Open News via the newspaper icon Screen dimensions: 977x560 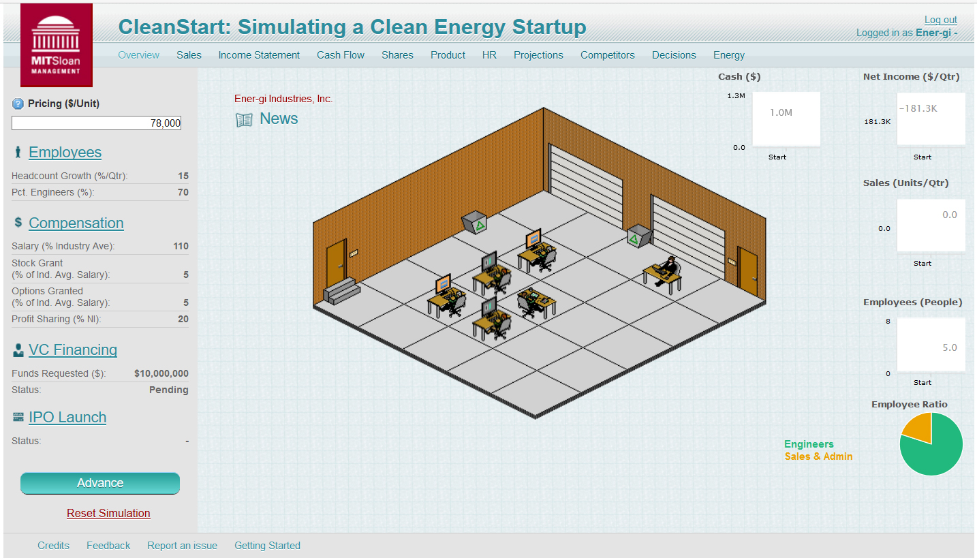point(243,119)
